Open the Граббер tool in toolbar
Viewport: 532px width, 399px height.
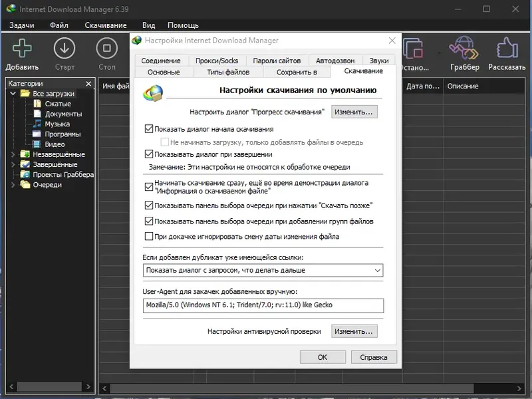[464, 48]
